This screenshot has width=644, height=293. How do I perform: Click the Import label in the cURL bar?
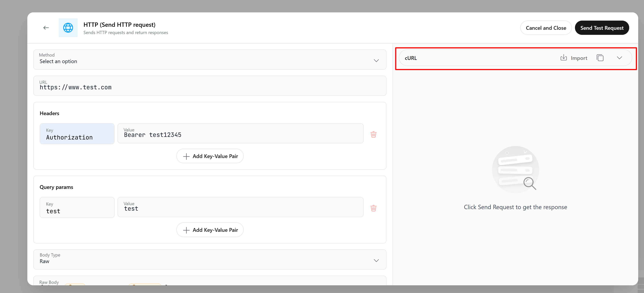pos(579,58)
